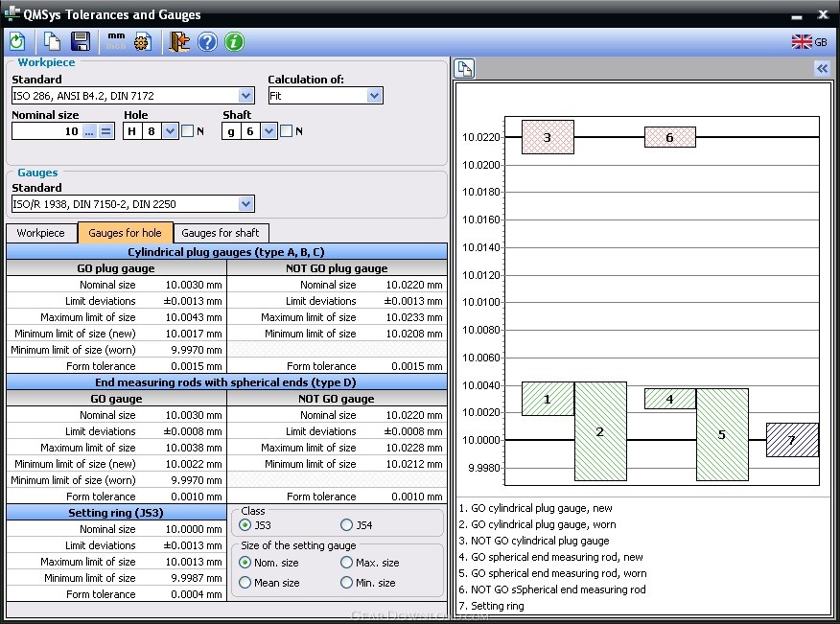Click legend entry '3. NOT GO cylindrical plug gauge'
The height and width of the screenshot is (624, 840).
click(x=533, y=541)
